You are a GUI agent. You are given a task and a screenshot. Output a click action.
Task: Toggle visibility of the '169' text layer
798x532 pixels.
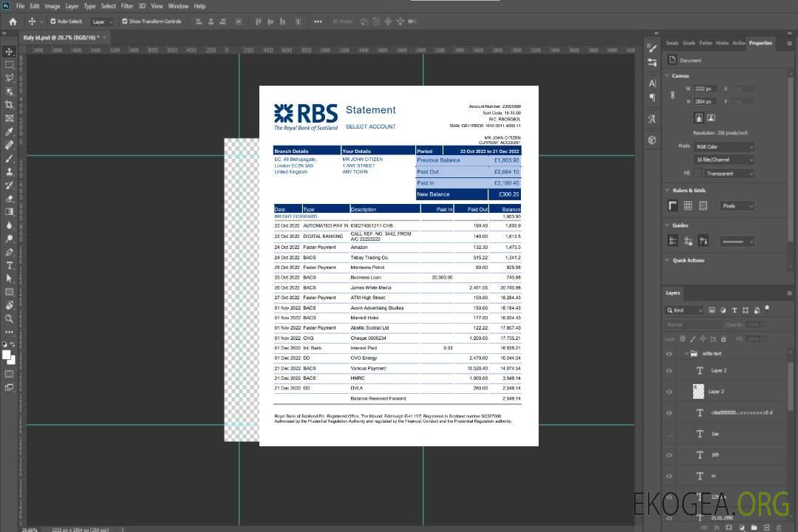coord(669,455)
